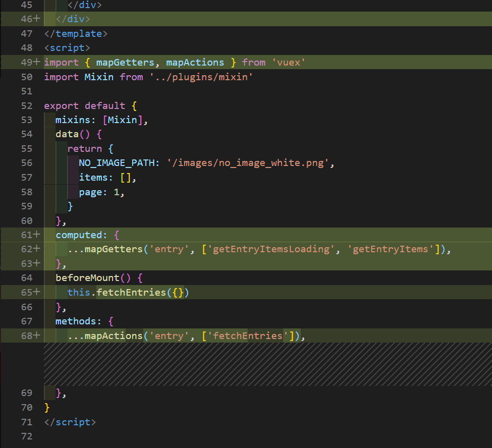The image size is (492, 448).
Task: Click 'entry' string on line 62
Action: coord(169,249)
